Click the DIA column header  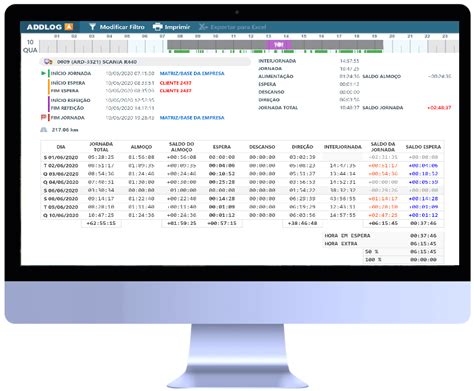61,147
